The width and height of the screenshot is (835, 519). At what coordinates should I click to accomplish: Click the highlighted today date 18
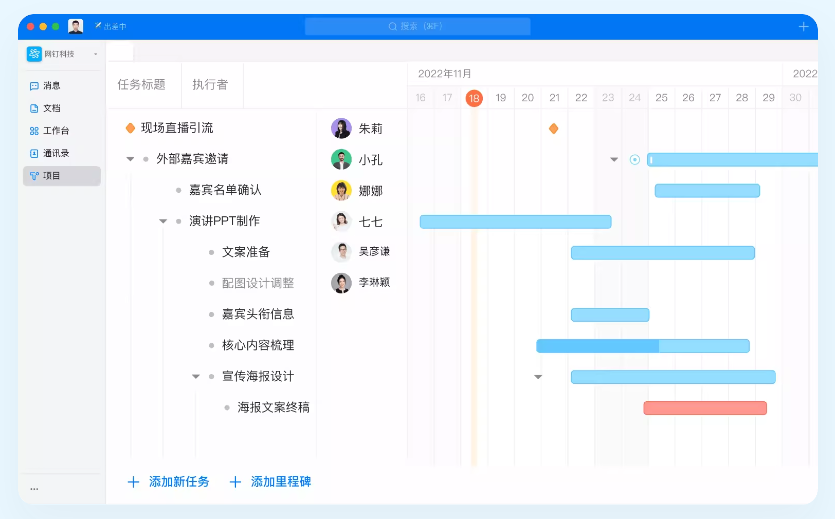click(474, 98)
